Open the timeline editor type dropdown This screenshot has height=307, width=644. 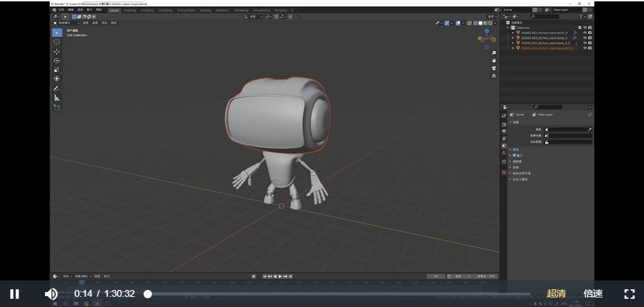click(56, 276)
